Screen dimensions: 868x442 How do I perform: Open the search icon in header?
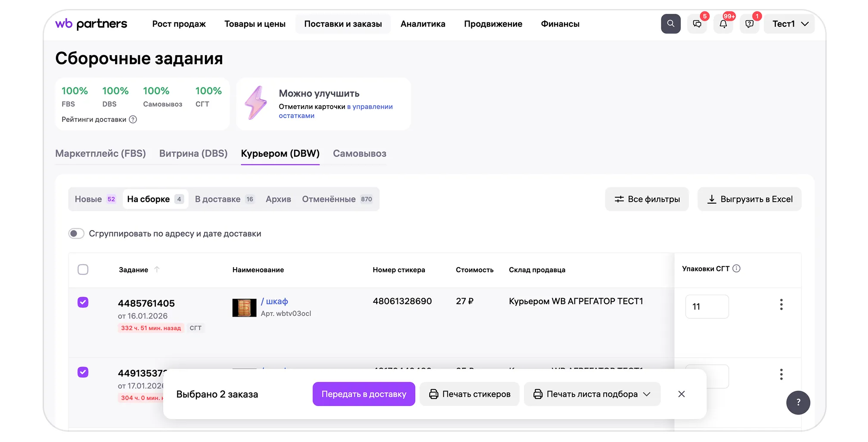(x=670, y=24)
